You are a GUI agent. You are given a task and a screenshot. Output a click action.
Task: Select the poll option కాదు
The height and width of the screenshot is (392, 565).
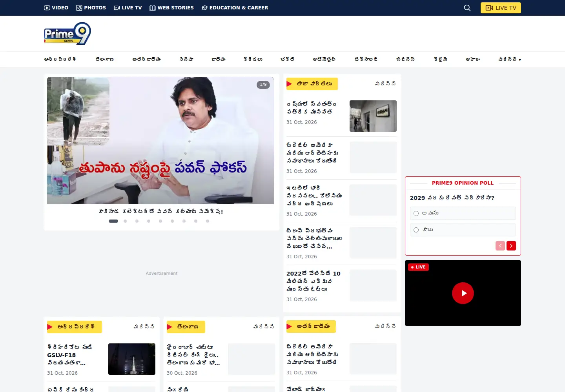(x=463, y=230)
